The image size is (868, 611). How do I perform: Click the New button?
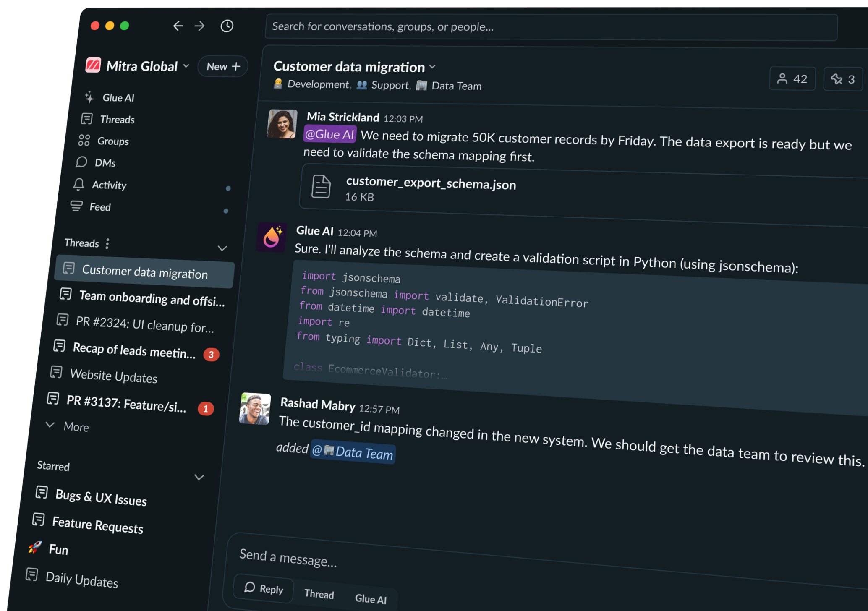pyautogui.click(x=223, y=66)
